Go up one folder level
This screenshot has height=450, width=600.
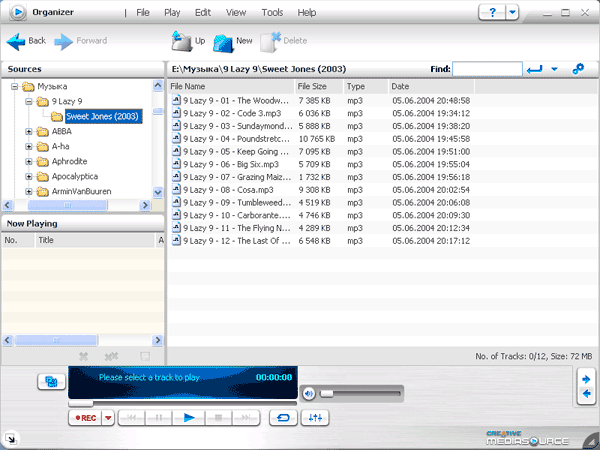tap(181, 41)
